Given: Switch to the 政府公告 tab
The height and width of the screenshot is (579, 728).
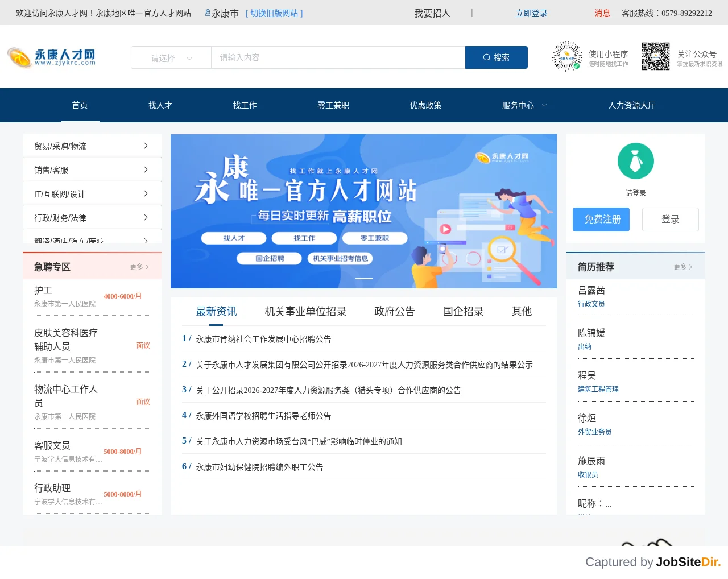Looking at the screenshot, I should pos(395,312).
